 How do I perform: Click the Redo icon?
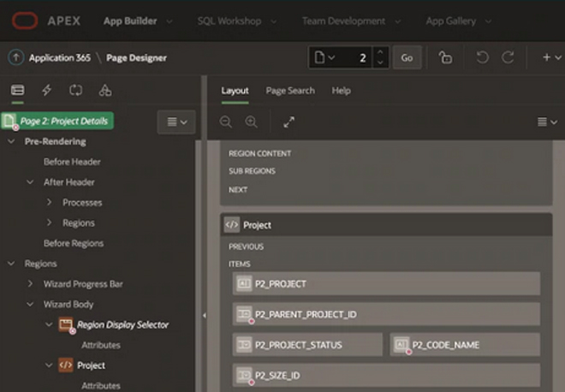click(508, 57)
